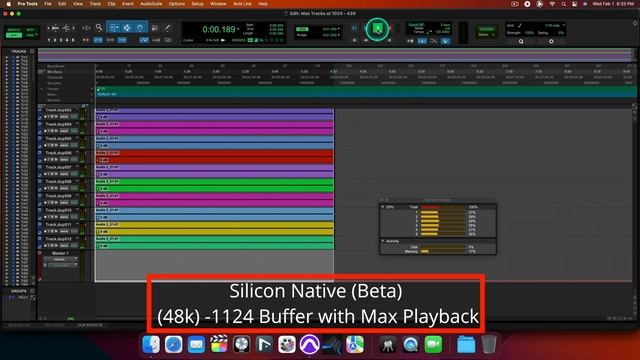Select Track.dup004 track name
This screenshot has height=360, width=640.
coord(58,124)
